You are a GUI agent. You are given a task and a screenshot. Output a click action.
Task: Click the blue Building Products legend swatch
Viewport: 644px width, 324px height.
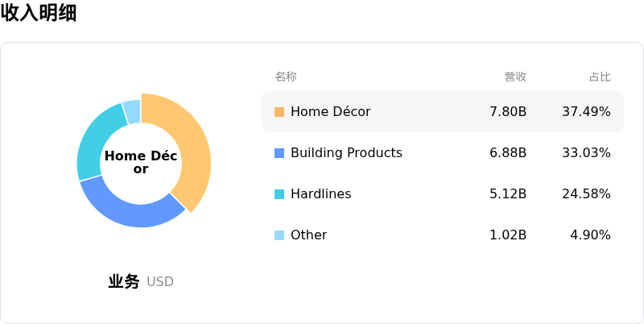tap(279, 153)
